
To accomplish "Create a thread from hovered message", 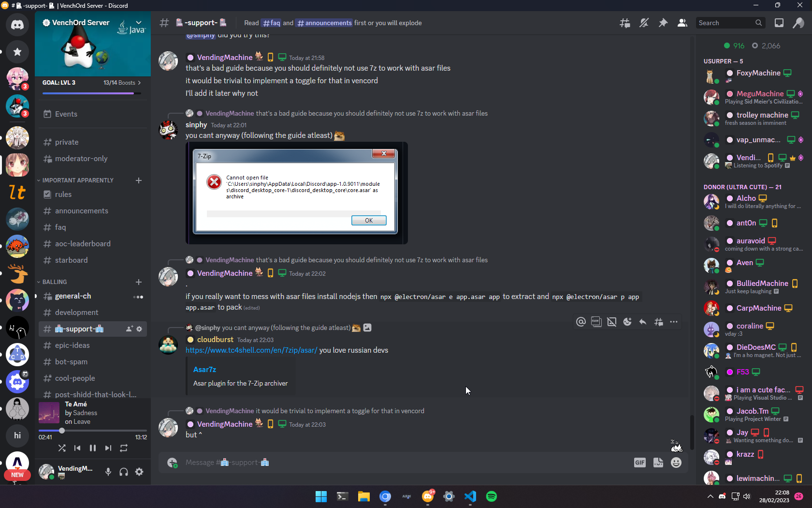I will tap(658, 322).
